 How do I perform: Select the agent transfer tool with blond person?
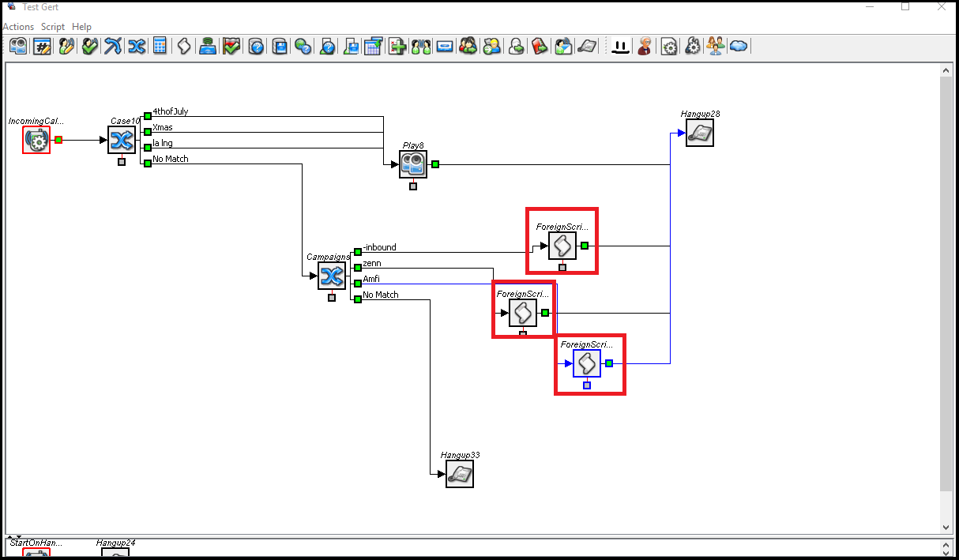(x=492, y=47)
